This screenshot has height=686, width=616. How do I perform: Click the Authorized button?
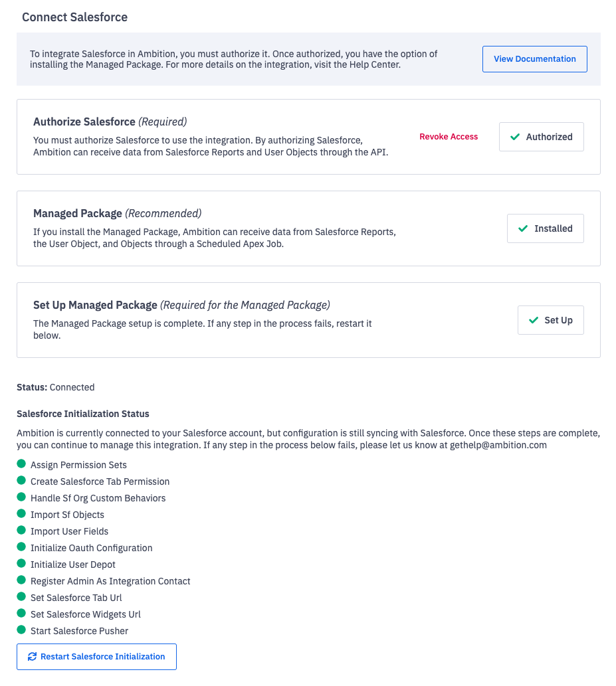541,137
